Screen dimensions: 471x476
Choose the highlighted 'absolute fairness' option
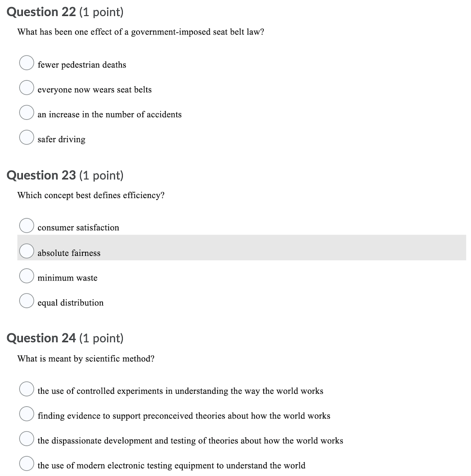(x=26, y=251)
